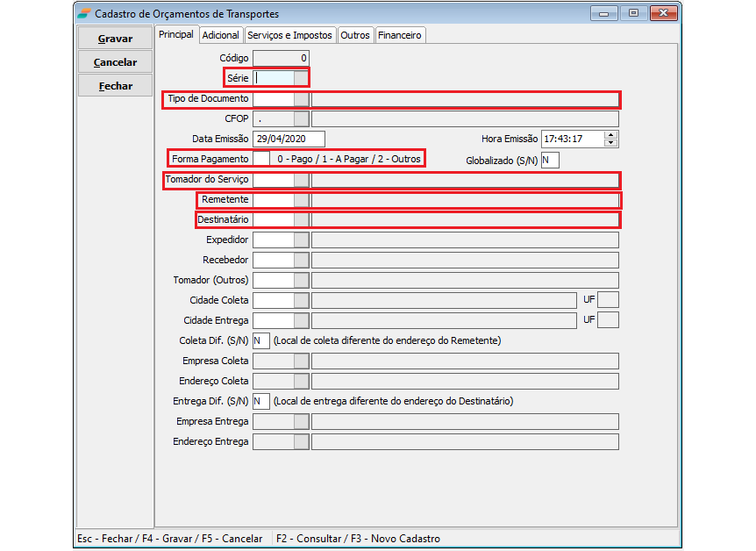Decrease Hora Emissão with the down arrow

611,143
